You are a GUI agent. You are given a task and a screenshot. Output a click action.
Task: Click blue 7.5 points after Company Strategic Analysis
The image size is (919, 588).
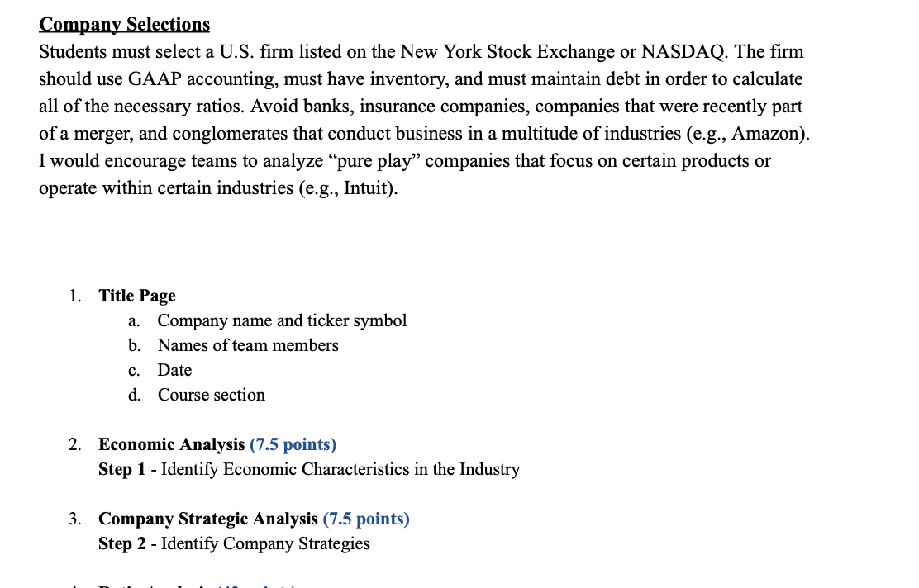[366, 519]
